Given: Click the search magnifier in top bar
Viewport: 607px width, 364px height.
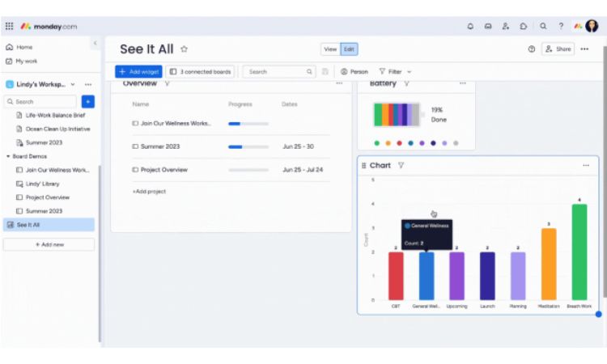Looking at the screenshot, I should click(x=544, y=26).
